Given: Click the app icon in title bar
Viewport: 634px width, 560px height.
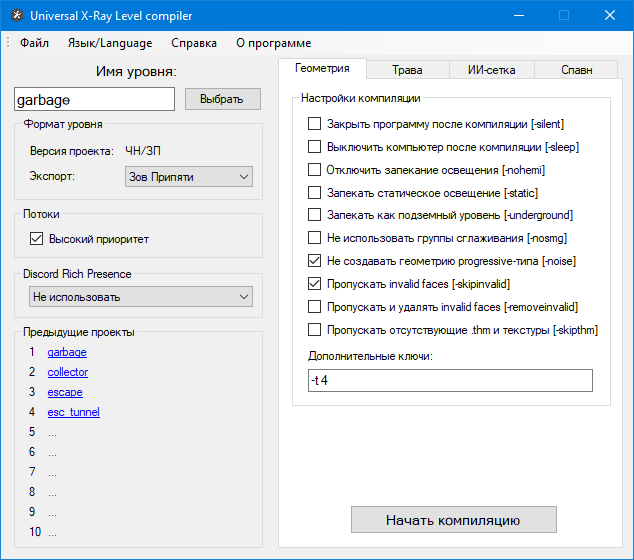Looking at the screenshot, I should pos(15,16).
